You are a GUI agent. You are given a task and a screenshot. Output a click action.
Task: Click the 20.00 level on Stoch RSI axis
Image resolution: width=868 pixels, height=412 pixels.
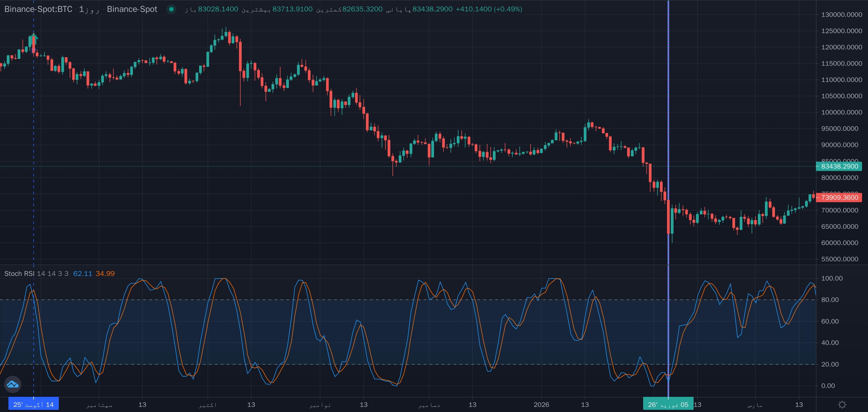830,364
